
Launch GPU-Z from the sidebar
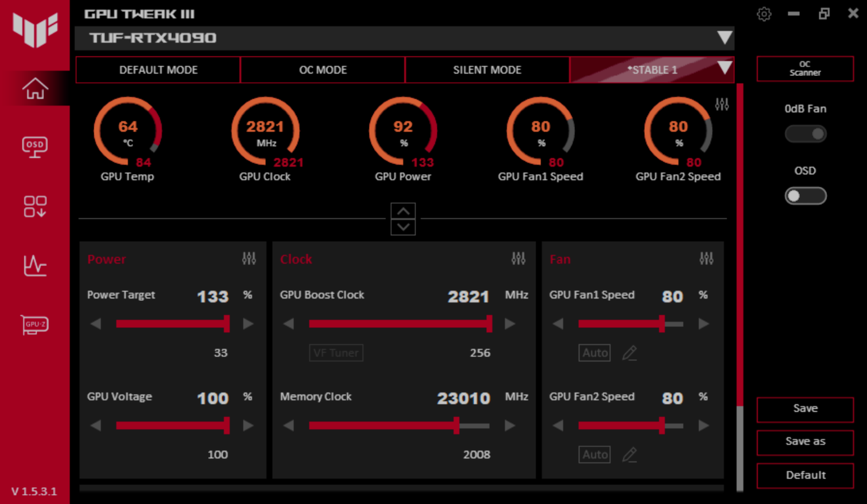coord(35,325)
